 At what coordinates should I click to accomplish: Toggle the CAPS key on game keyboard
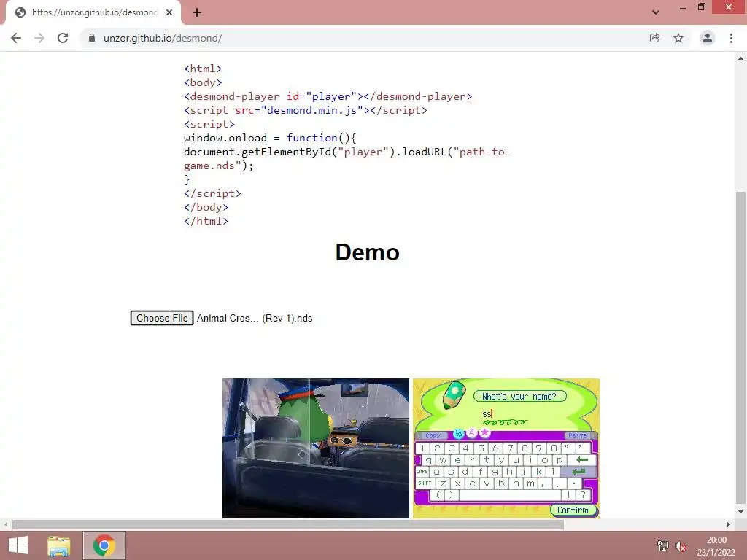[x=422, y=472]
